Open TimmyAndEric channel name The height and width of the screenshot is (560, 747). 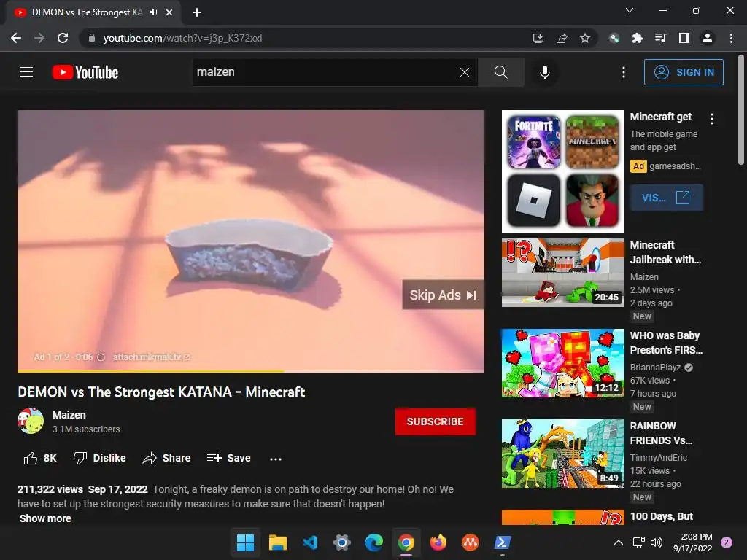[x=659, y=458]
